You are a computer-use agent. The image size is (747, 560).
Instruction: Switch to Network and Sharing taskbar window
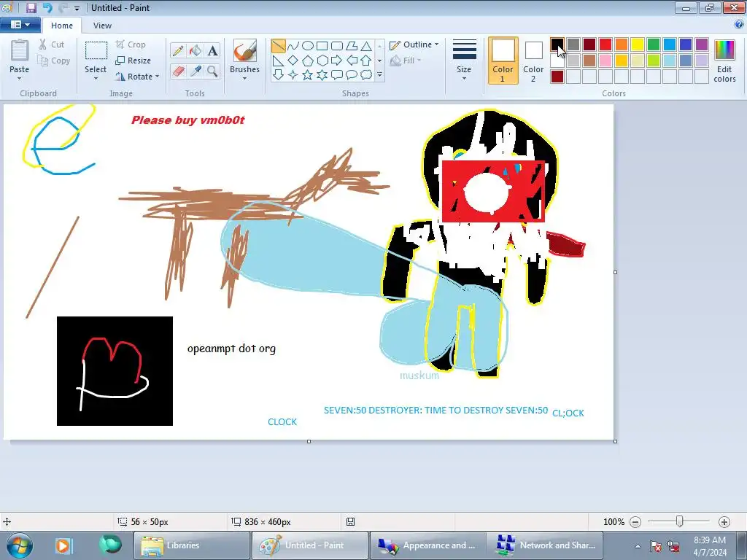coord(544,545)
